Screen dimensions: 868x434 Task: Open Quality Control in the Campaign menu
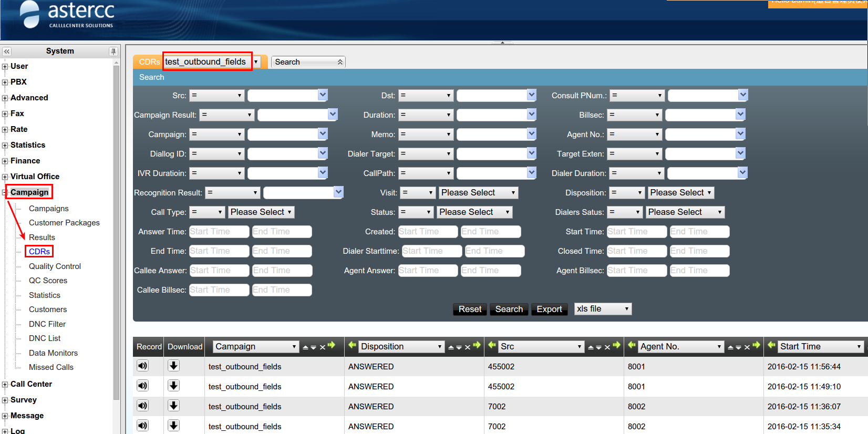coord(55,266)
